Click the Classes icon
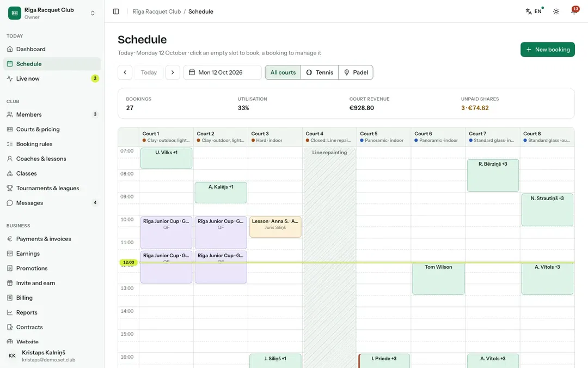Screen dimensions: 588x368 pos(10,173)
